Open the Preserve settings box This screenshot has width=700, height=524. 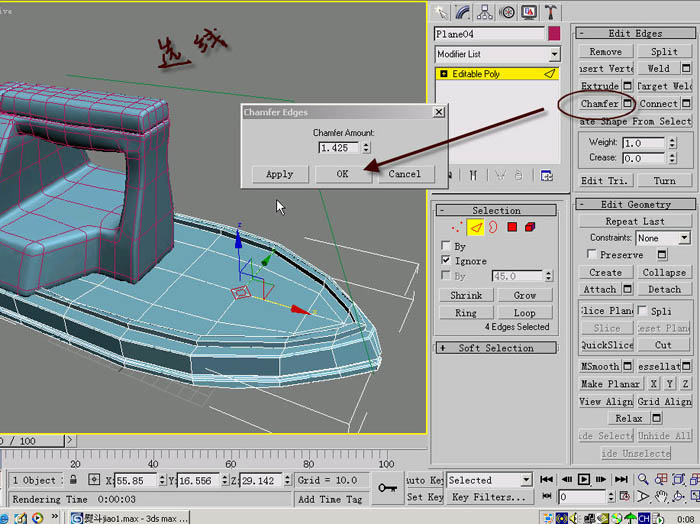coord(662,255)
